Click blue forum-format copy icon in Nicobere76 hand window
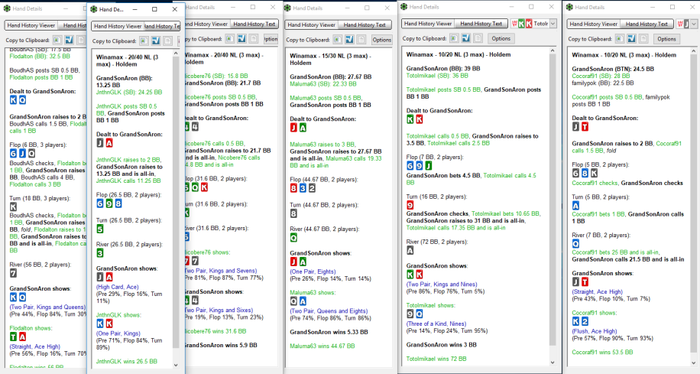Image resolution: width=700 pixels, height=374 pixels. [242, 39]
